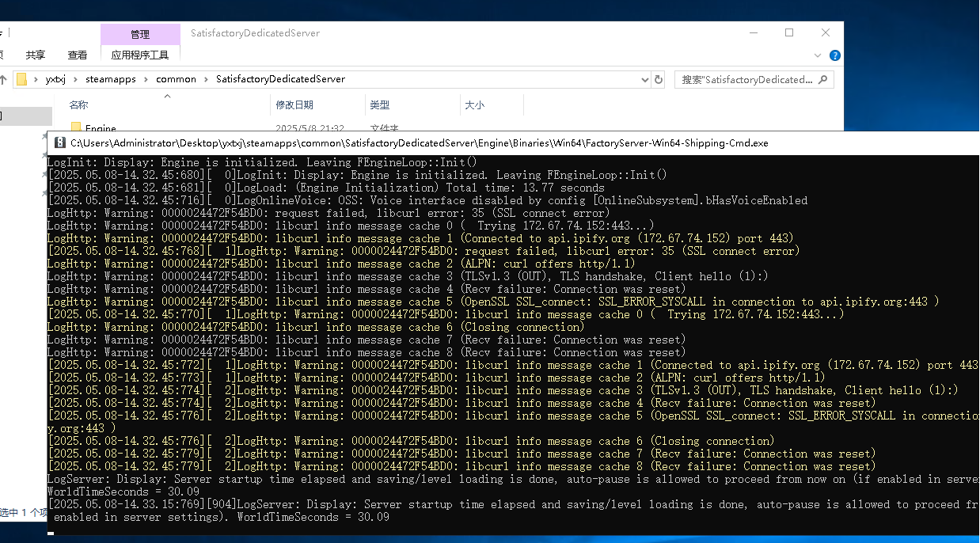Image resolution: width=980 pixels, height=543 pixels.
Task: Click the console window icon in title bar
Action: coord(59,143)
